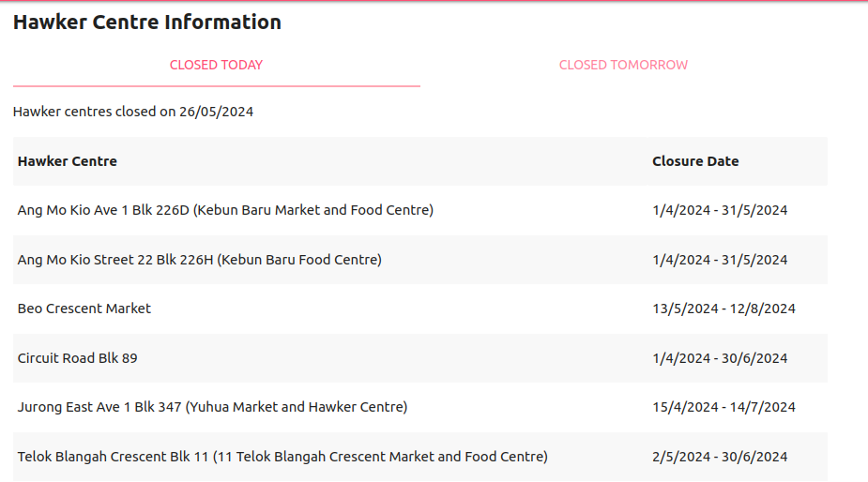This screenshot has height=482, width=868.
Task: Switch to the Closed Today tab
Action: [216, 66]
